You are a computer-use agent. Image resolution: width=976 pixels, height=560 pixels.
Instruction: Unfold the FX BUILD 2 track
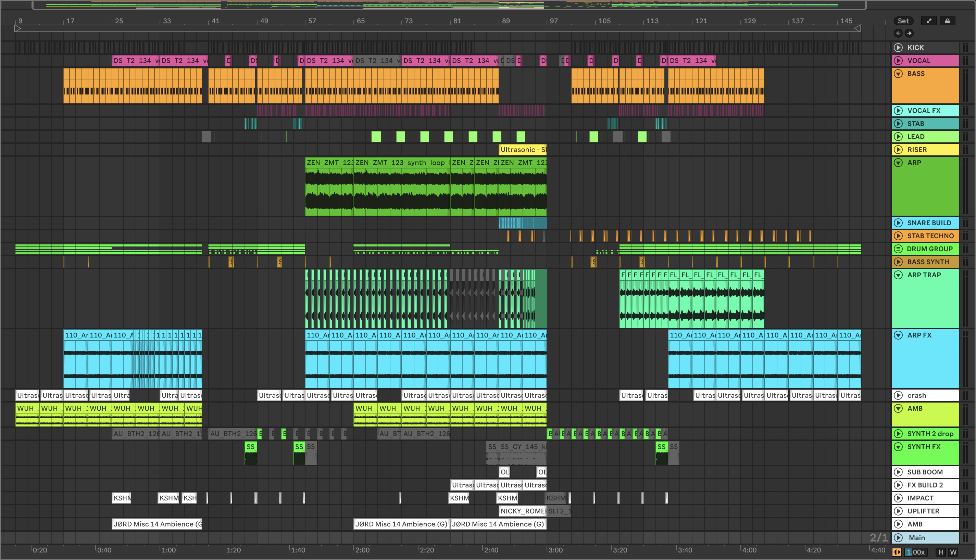click(898, 485)
